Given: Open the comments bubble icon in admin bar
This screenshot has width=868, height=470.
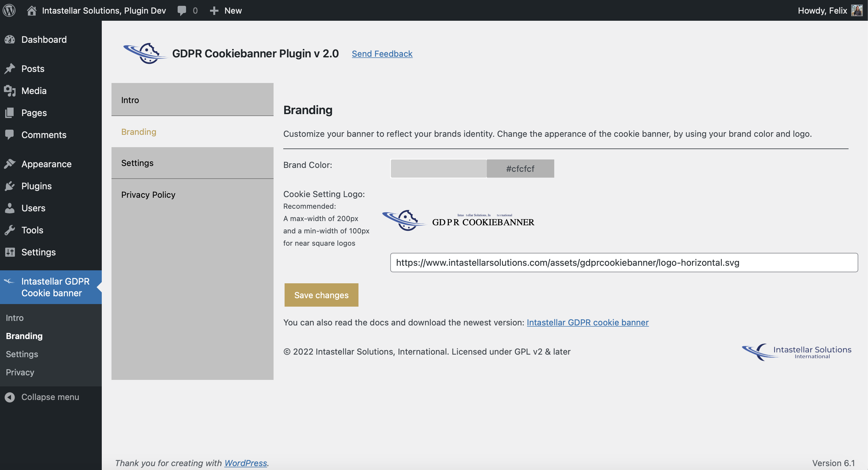Looking at the screenshot, I should pos(182,10).
